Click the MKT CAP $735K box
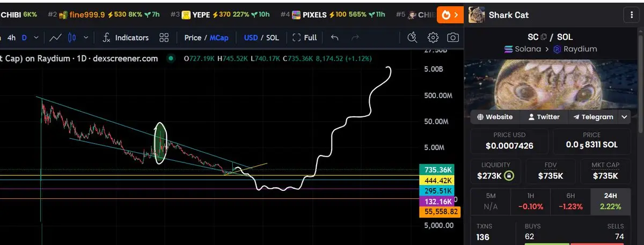The height and width of the screenshot is (245, 644). (605, 171)
